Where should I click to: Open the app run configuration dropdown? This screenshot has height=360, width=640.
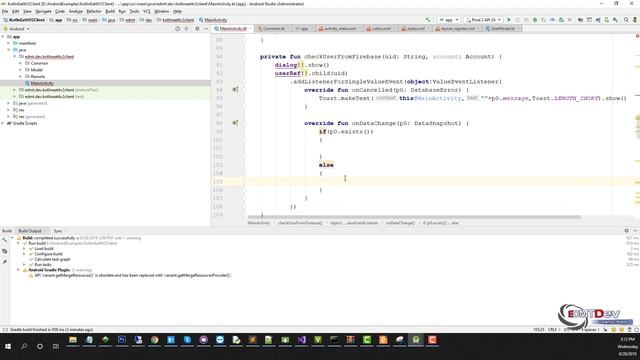(x=449, y=20)
